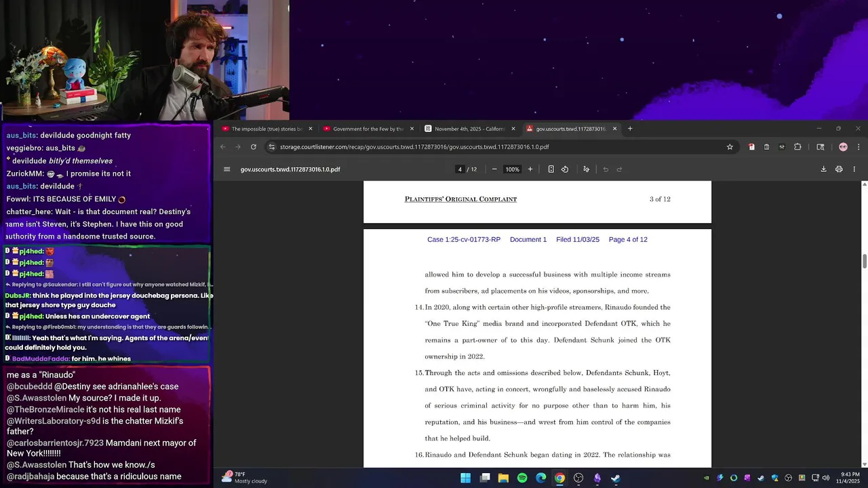Zoom out the PDF with minus button
This screenshot has width=868, height=488.
(x=494, y=169)
